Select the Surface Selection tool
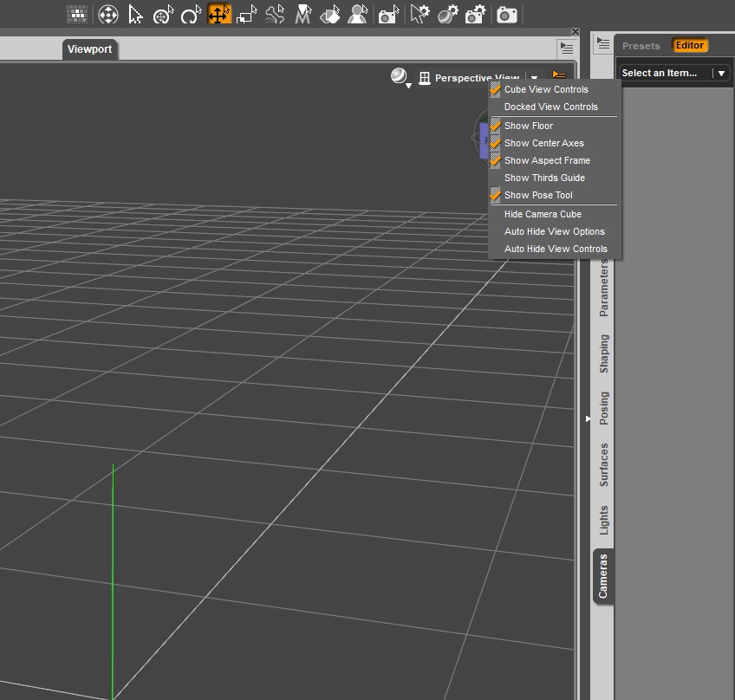The width and height of the screenshot is (735, 700). point(330,15)
